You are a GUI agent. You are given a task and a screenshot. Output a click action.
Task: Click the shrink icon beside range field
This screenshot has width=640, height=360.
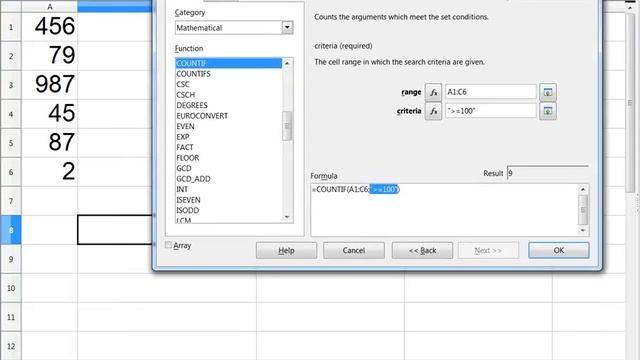[548, 92]
